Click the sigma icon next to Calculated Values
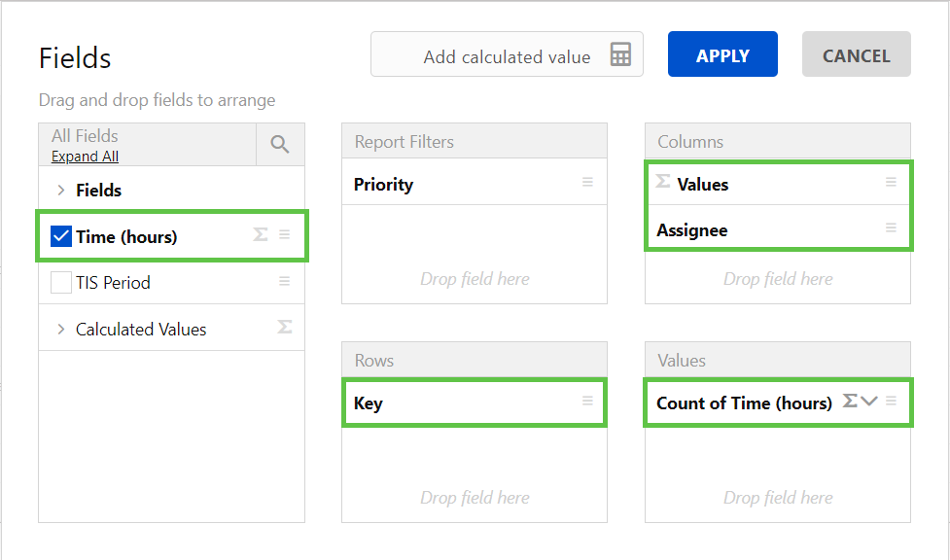950x560 pixels. pyautogui.click(x=285, y=328)
